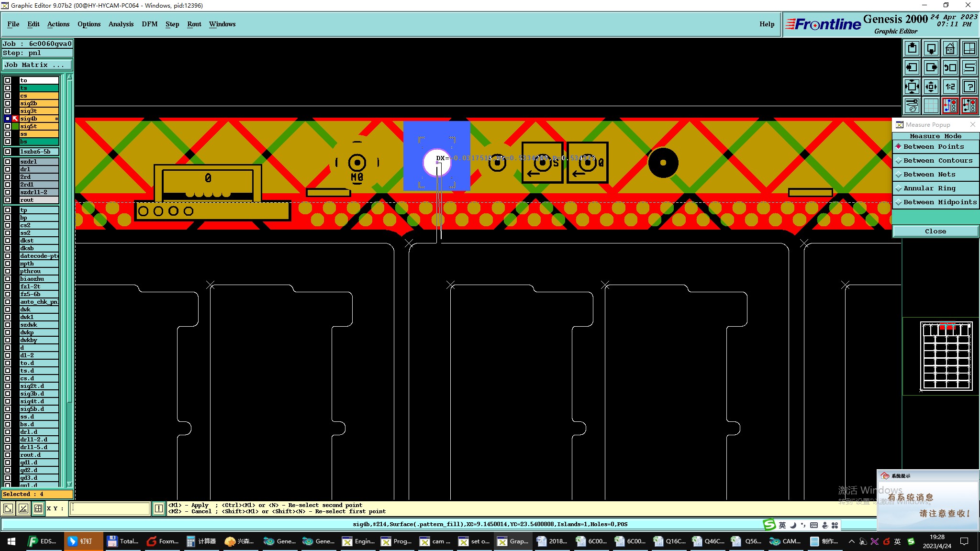Open the Job Matrix panel

37,65
